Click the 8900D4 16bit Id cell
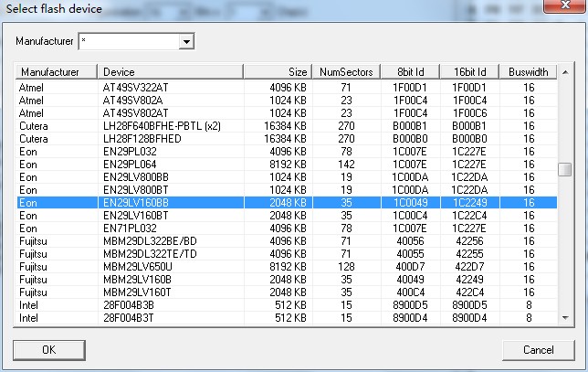 click(469, 317)
